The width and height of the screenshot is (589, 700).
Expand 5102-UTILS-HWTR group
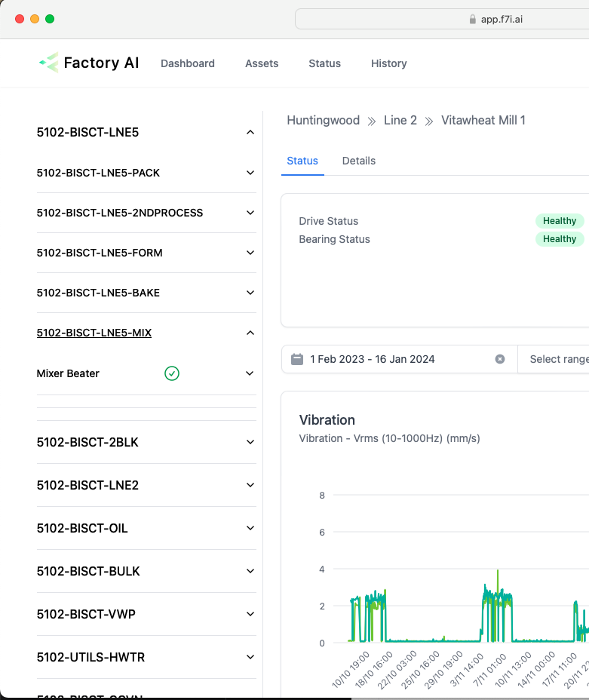coord(250,657)
